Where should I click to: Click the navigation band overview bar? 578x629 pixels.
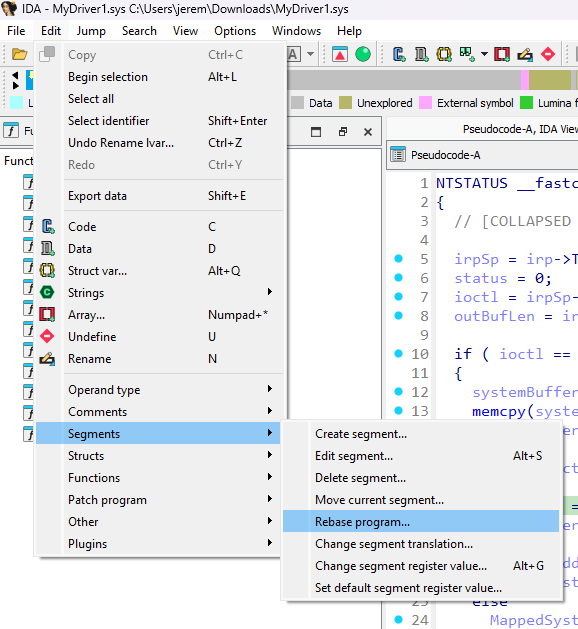coord(432,79)
